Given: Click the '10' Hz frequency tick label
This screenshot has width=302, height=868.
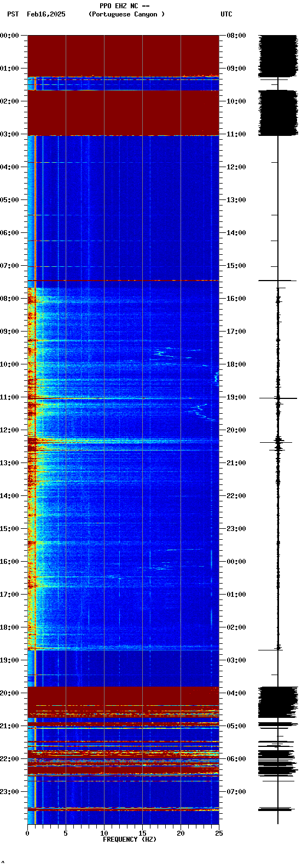Looking at the screenshot, I should (x=104, y=833).
